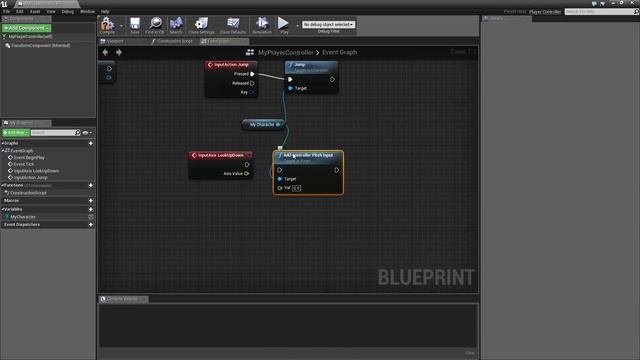This screenshot has width=640, height=360.
Task: Click the Val input value field
Action: pyautogui.click(x=297, y=188)
